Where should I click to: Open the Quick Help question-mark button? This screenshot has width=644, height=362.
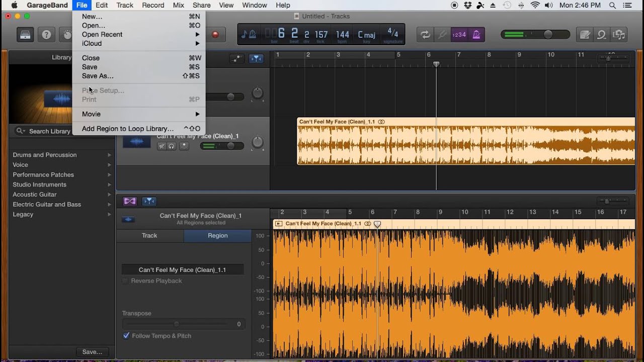tap(46, 35)
